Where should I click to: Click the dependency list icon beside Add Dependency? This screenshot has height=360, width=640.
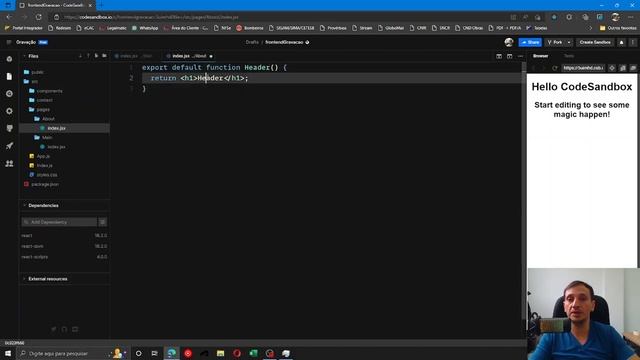pos(102,222)
